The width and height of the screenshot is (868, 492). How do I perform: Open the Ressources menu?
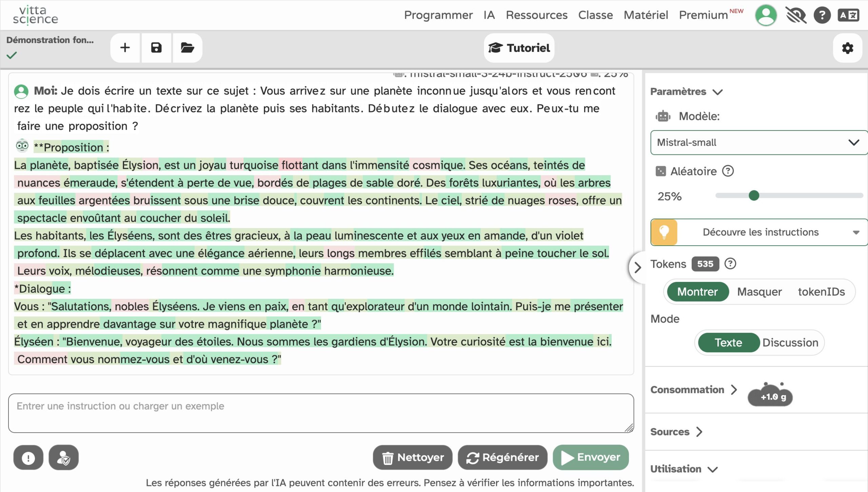click(536, 15)
